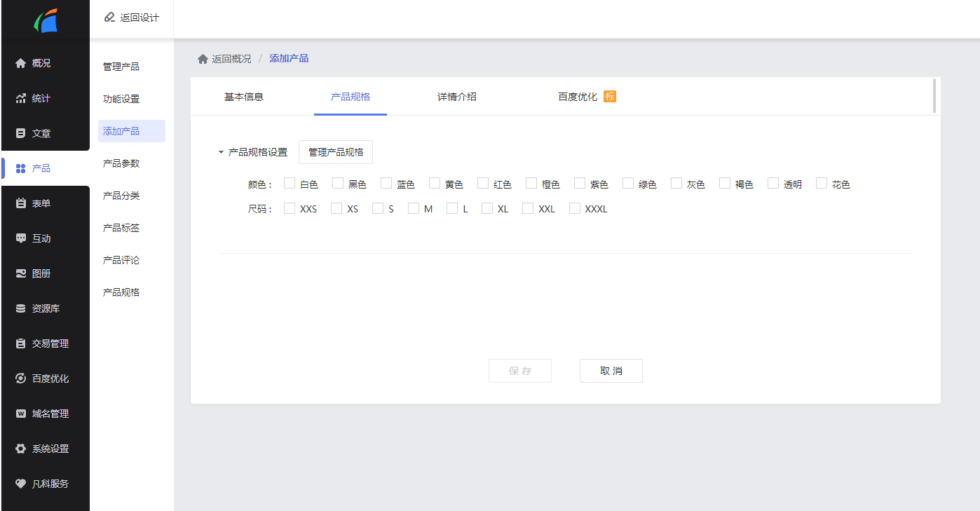Switch to the 基本信息 tab
980x511 pixels.
click(244, 97)
